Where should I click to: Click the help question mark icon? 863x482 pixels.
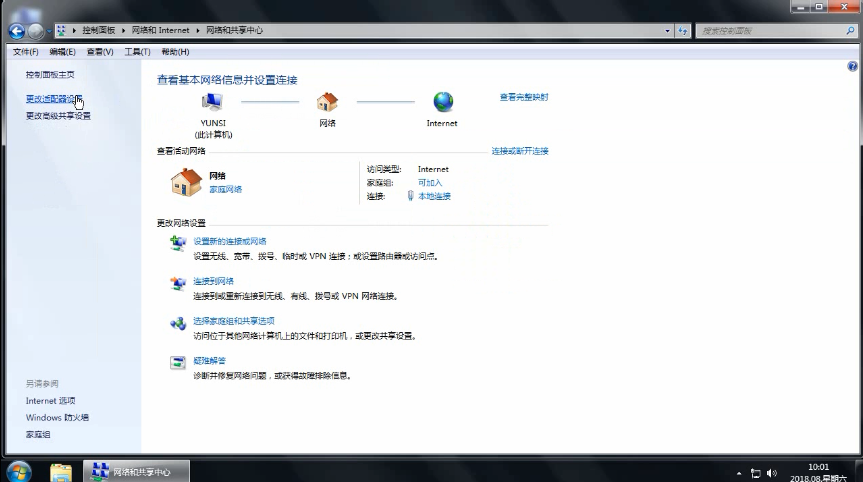(852, 66)
